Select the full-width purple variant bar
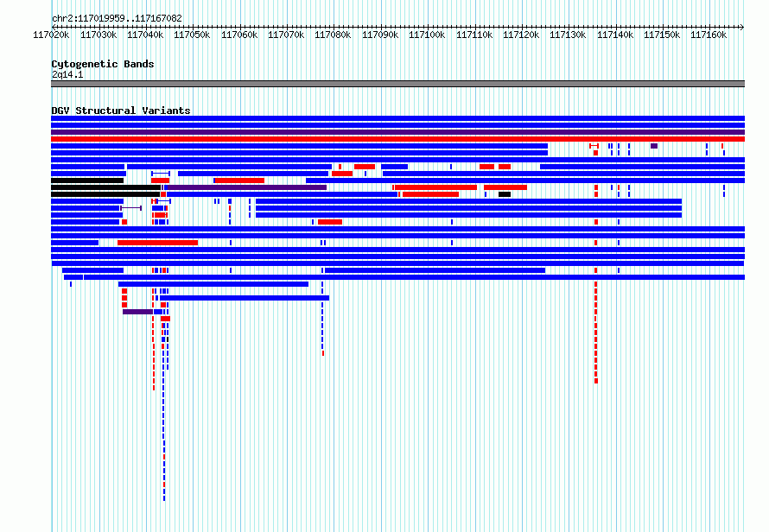769x532 pixels. click(397, 132)
